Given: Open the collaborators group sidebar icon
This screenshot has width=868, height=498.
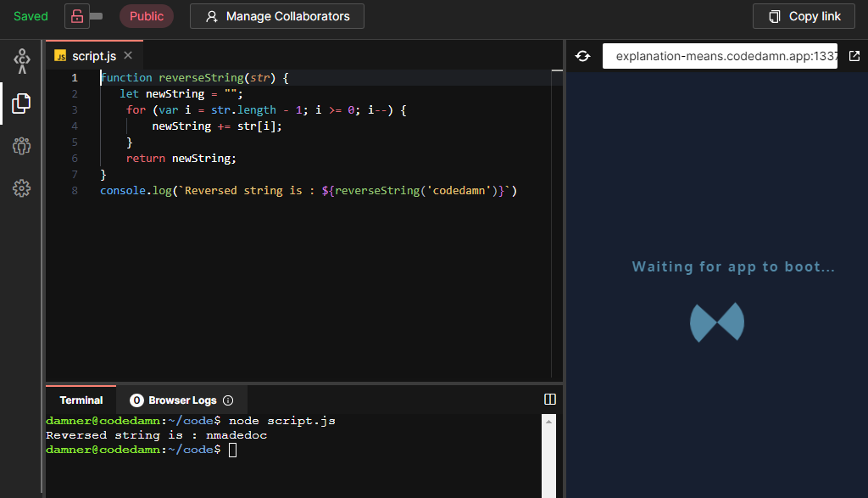Looking at the screenshot, I should click(x=21, y=146).
